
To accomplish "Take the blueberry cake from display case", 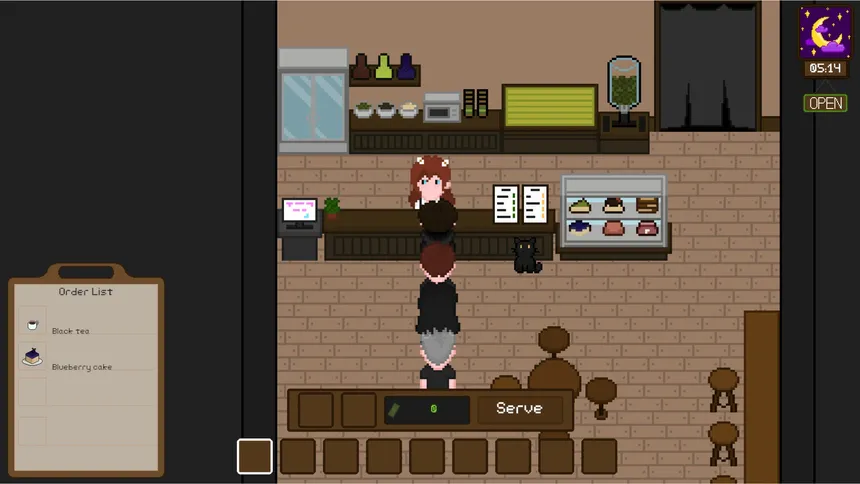I will (x=580, y=227).
